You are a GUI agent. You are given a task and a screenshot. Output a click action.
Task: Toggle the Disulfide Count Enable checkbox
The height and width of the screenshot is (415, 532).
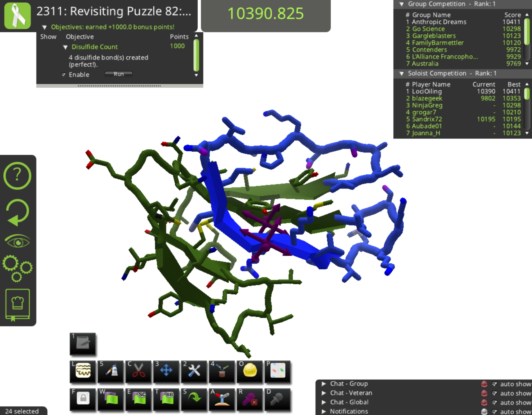(x=64, y=75)
